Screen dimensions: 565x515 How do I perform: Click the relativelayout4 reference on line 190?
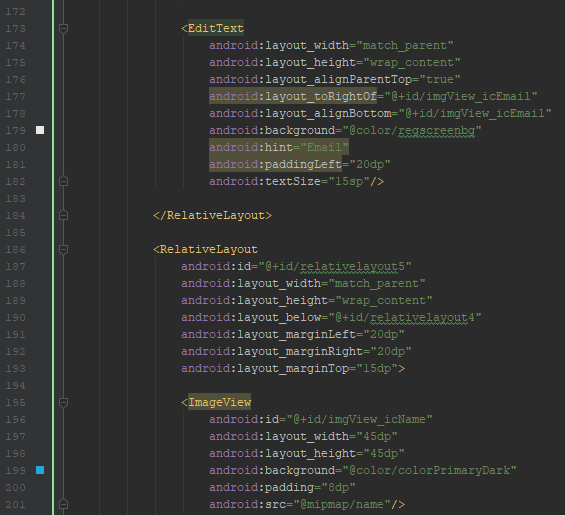422,318
